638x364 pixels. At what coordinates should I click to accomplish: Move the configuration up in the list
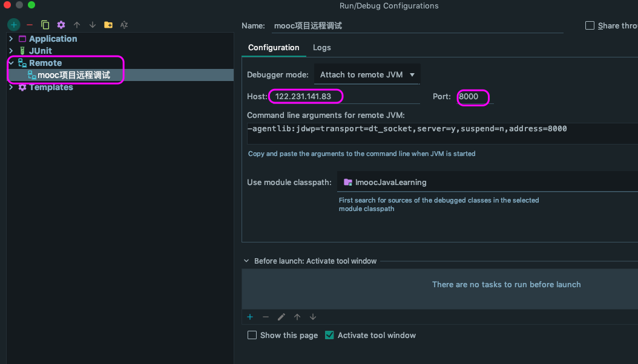tap(77, 25)
